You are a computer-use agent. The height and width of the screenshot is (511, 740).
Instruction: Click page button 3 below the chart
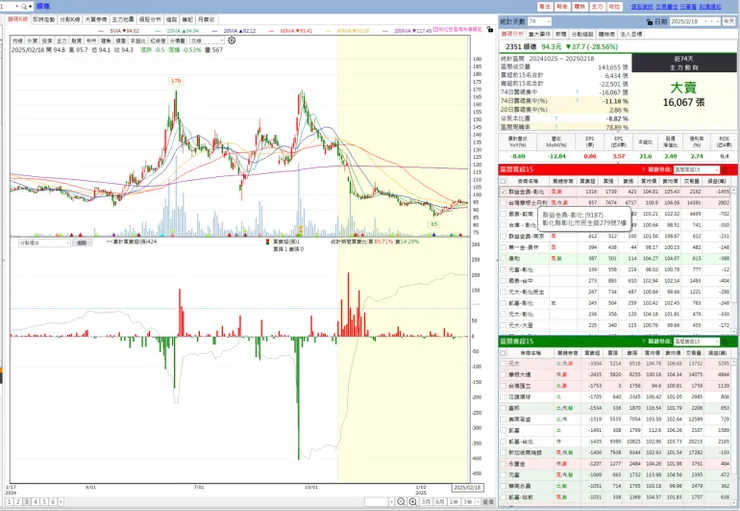click(27, 502)
